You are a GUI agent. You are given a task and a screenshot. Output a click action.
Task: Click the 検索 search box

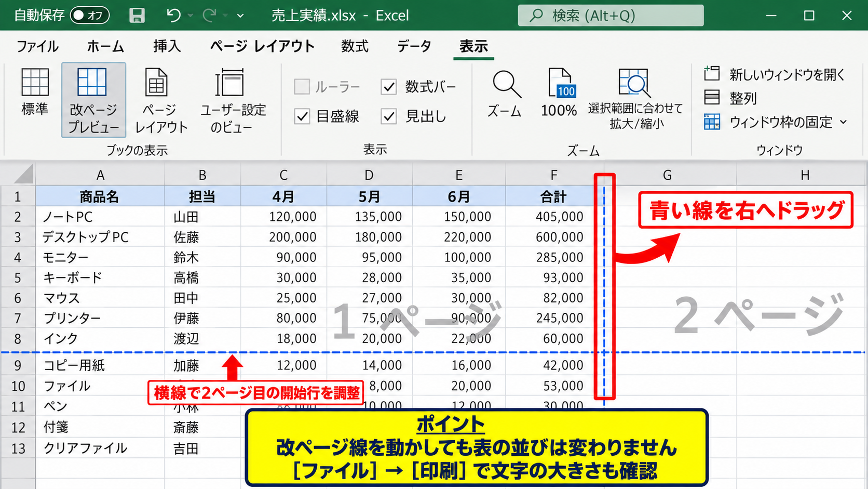point(611,16)
